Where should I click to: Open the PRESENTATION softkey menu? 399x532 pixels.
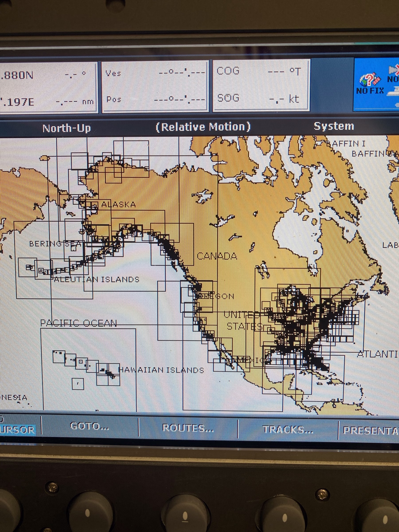[370, 430]
